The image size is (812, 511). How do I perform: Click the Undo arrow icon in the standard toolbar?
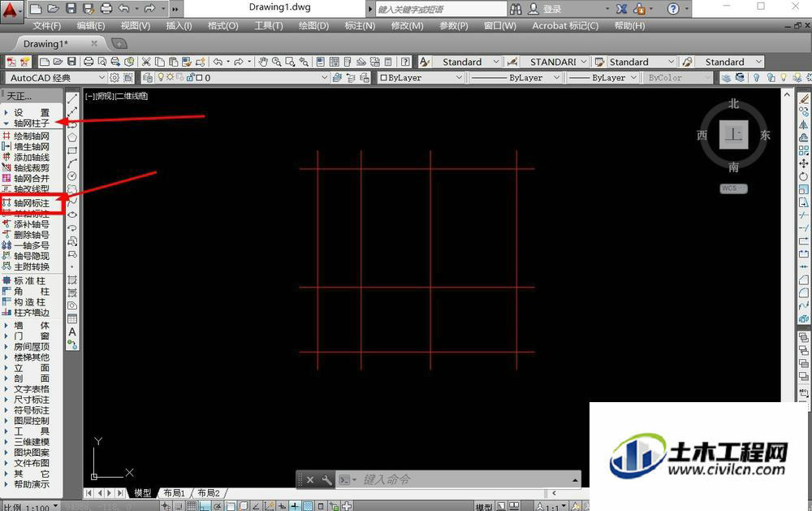click(218, 62)
